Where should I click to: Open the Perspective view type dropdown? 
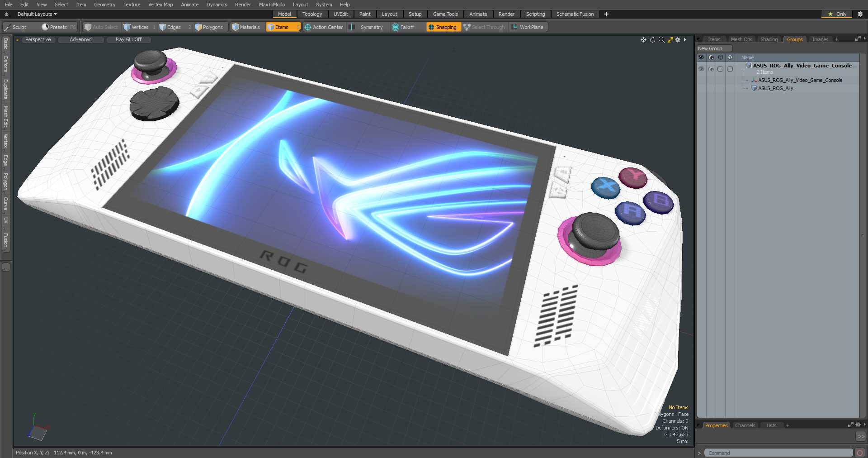(38, 40)
